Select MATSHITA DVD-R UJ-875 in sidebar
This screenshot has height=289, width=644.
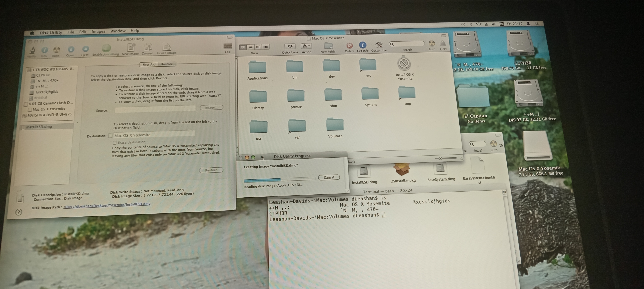coord(47,115)
